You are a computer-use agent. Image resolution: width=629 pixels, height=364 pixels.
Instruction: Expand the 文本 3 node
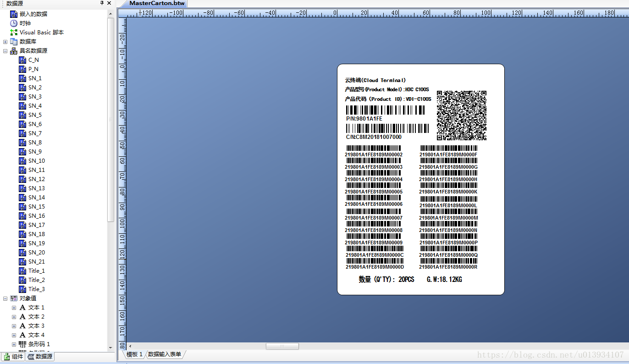[x=14, y=326]
